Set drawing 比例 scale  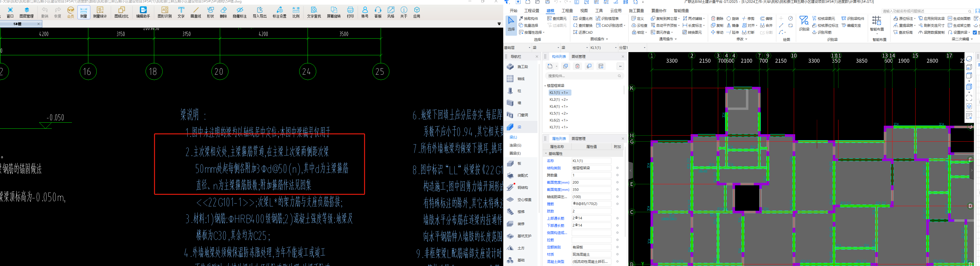click(x=296, y=12)
